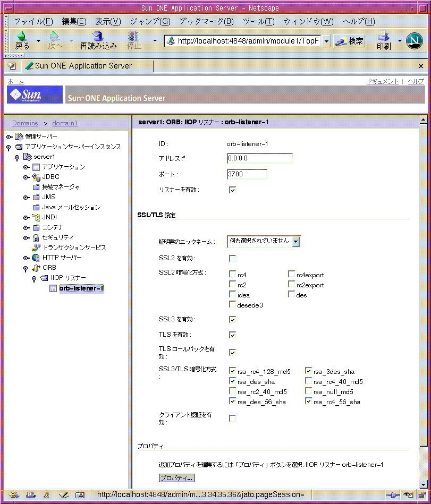Click the JDBC database icon

pyautogui.click(x=36, y=177)
